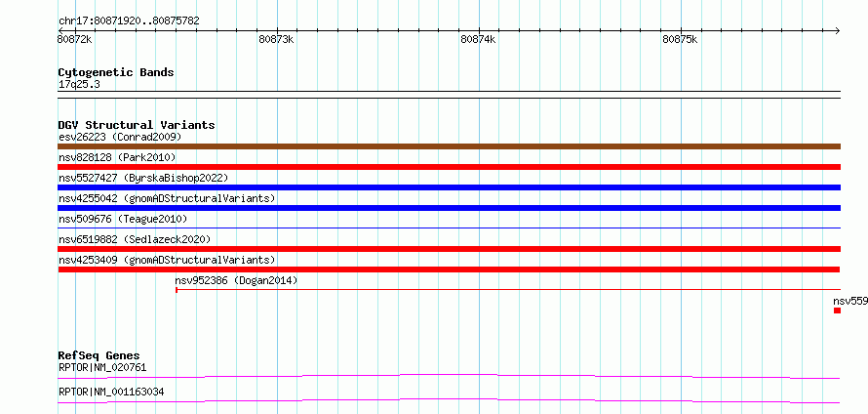This screenshot has height=414, width=868.
Task: Click the 80873k ruler tick label
Action: tap(276, 39)
